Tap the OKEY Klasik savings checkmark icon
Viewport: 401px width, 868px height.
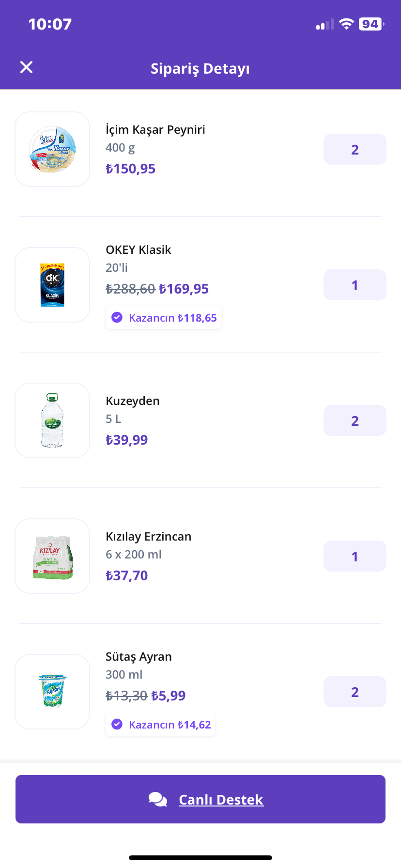117,317
